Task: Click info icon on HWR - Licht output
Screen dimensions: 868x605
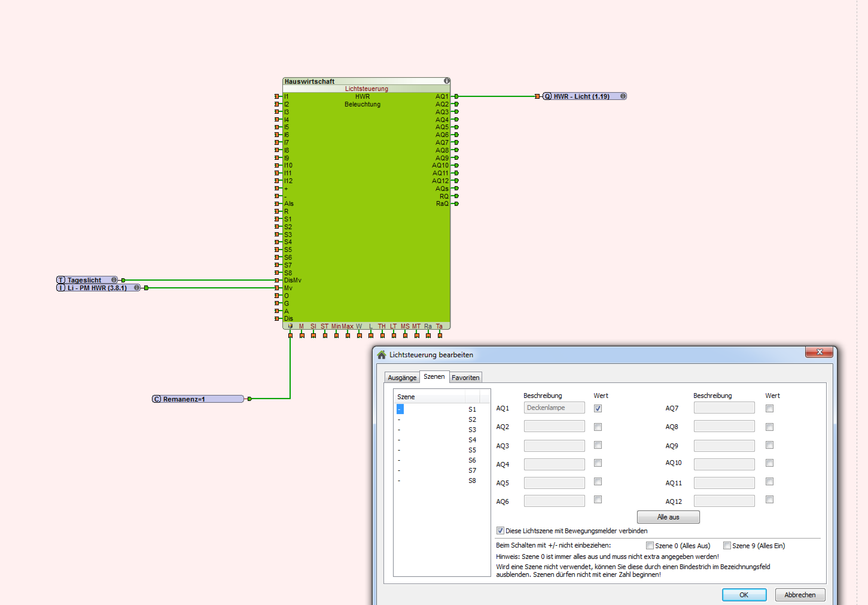Action: [x=623, y=96]
